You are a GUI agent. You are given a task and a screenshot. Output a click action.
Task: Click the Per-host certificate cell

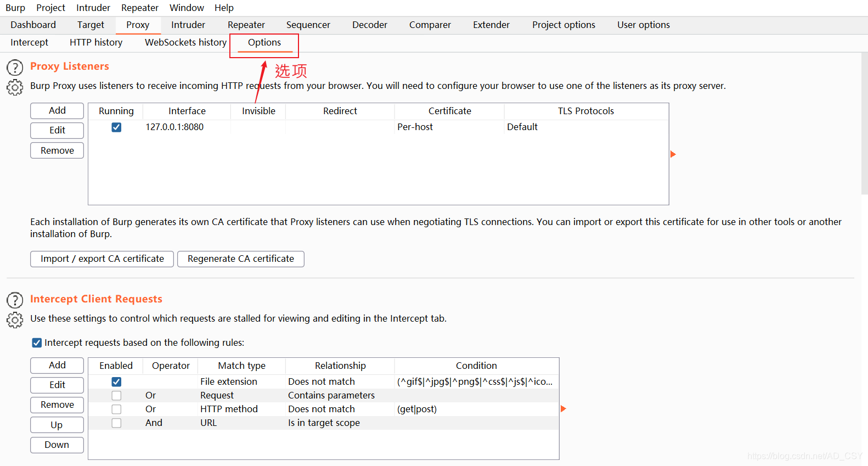(x=449, y=127)
